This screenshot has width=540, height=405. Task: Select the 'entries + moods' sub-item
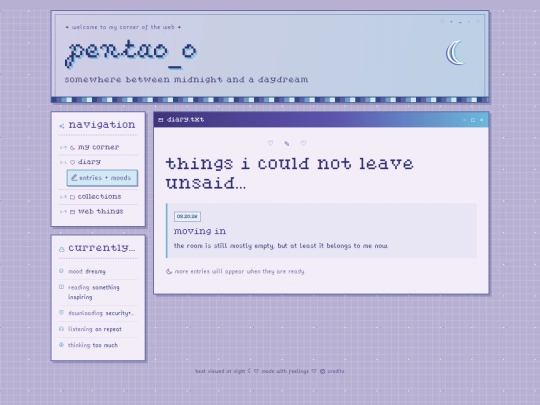pyautogui.click(x=102, y=178)
